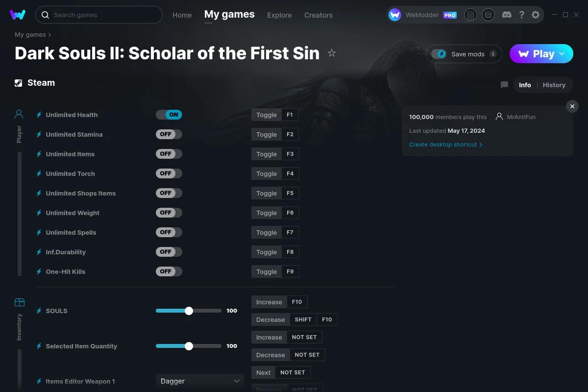The image size is (588, 392).
Task: Click the help question mark icon
Action: pyautogui.click(x=521, y=15)
